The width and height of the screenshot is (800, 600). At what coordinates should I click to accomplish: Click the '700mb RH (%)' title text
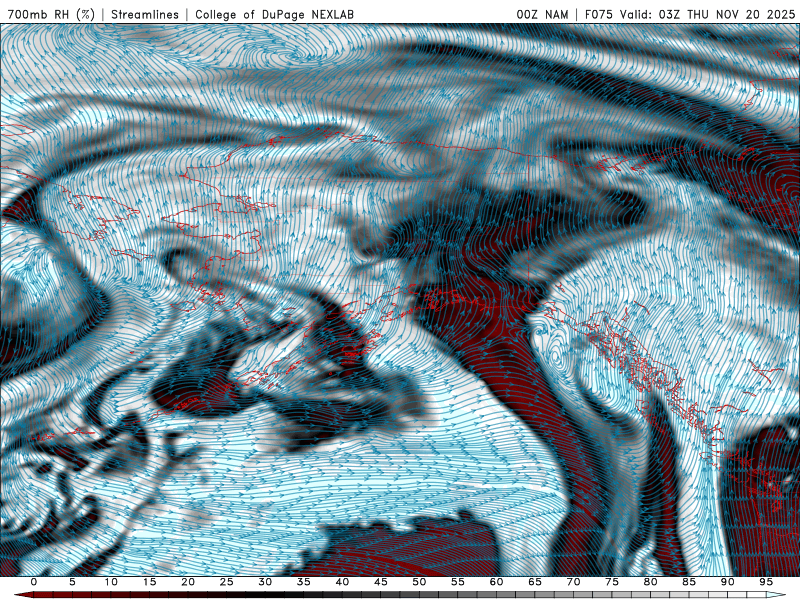tap(52, 14)
